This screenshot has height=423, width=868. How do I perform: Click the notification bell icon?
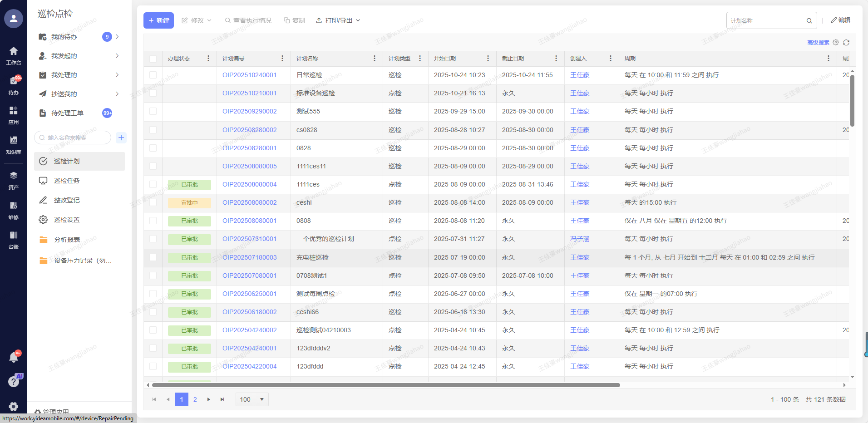14,357
